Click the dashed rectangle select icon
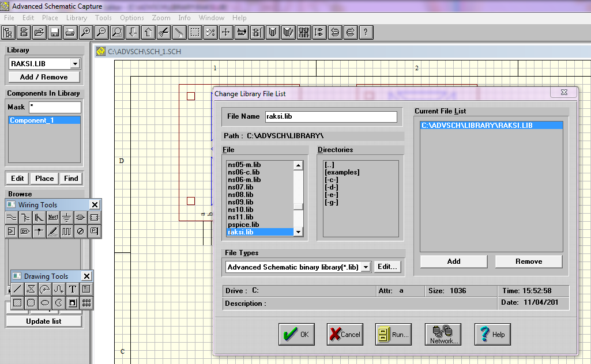 pyautogui.click(x=195, y=33)
